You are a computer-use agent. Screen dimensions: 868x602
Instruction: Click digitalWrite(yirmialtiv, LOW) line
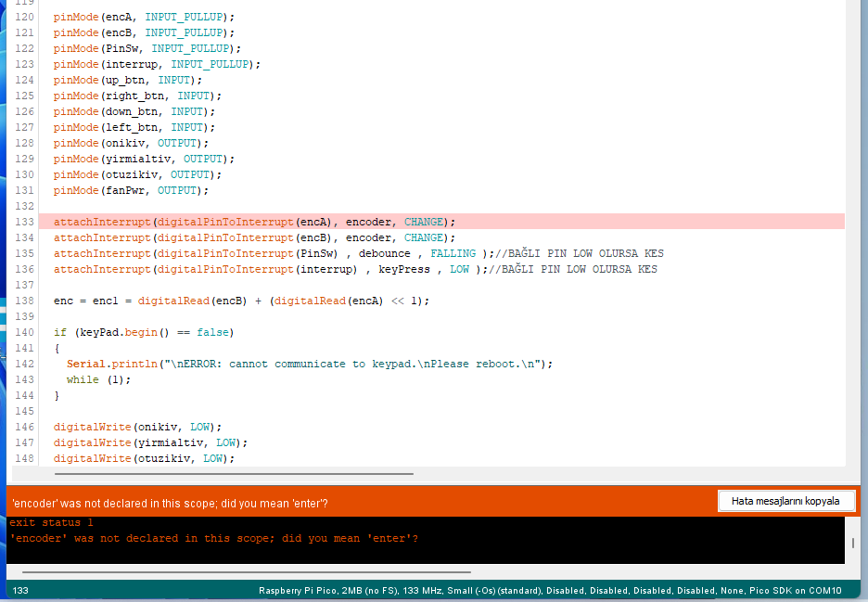[150, 442]
